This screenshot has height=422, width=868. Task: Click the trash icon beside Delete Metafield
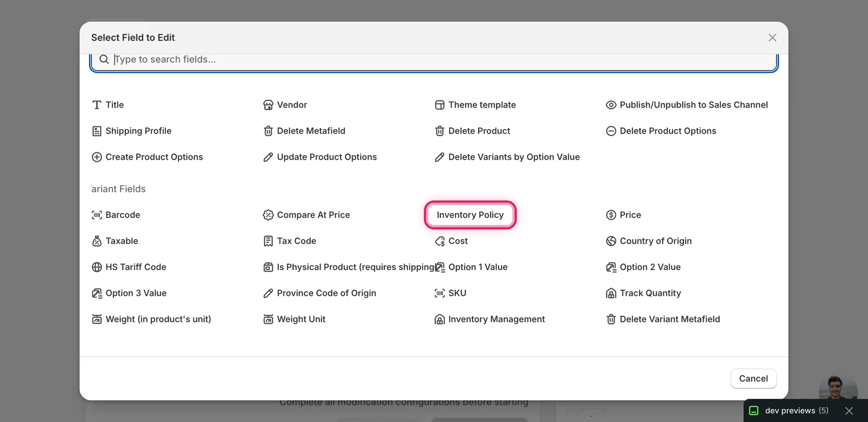pos(268,131)
